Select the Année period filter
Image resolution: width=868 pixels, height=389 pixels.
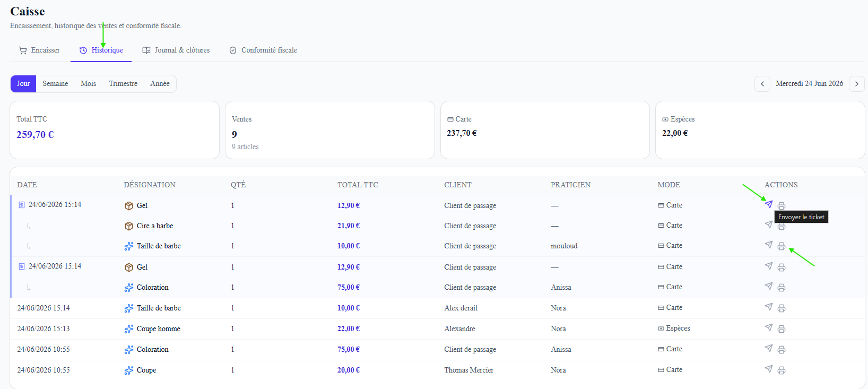point(160,84)
